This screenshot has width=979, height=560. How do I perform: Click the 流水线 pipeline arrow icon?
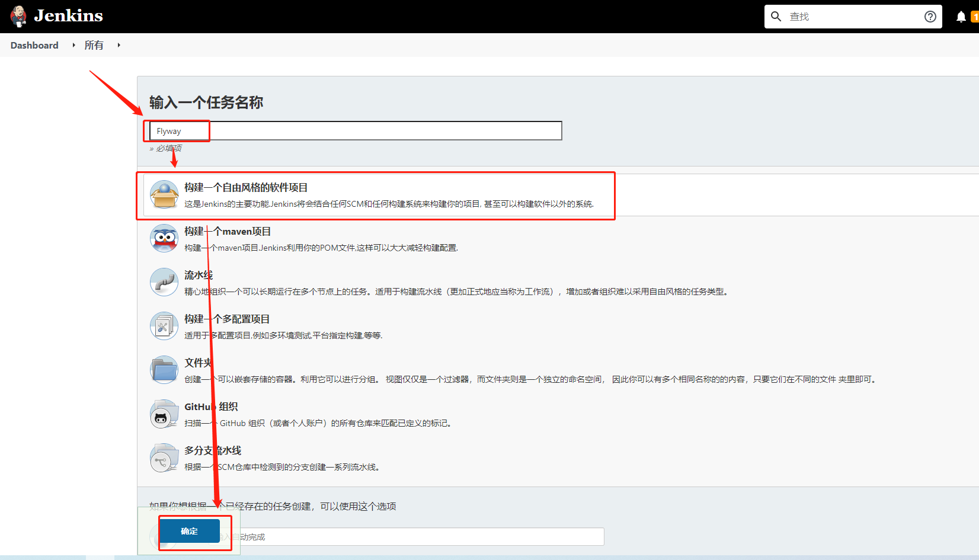coord(164,282)
